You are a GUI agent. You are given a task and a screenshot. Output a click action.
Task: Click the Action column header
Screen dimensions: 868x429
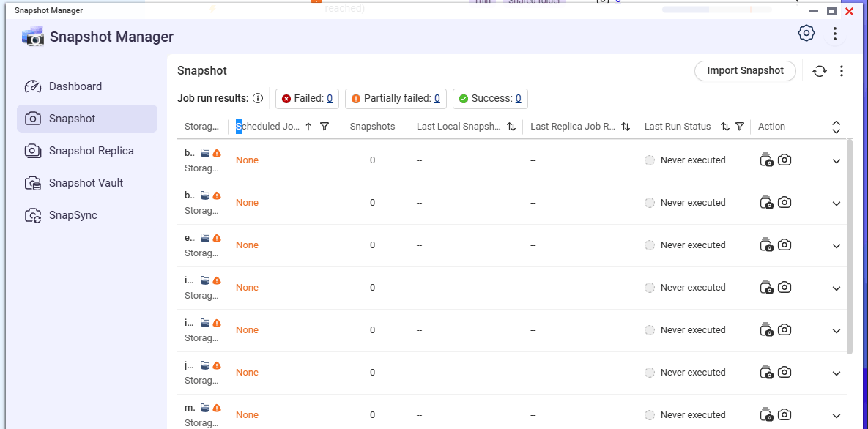[772, 127]
